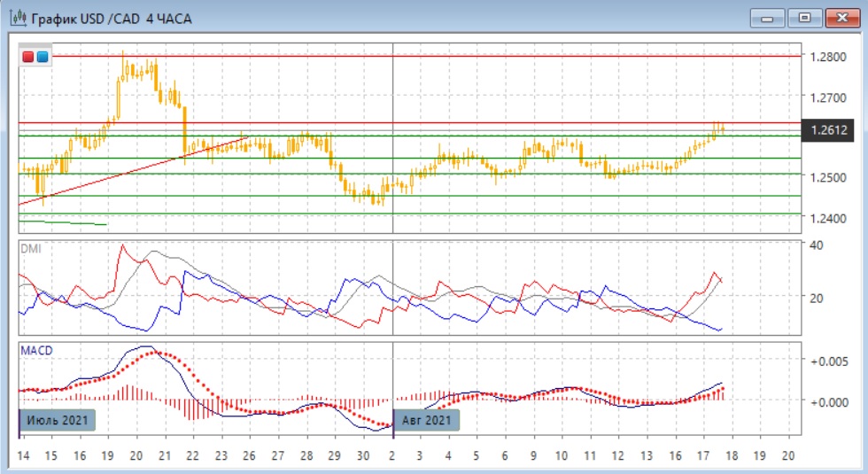
Task: Click date 30 on the time axis
Action: click(x=363, y=455)
